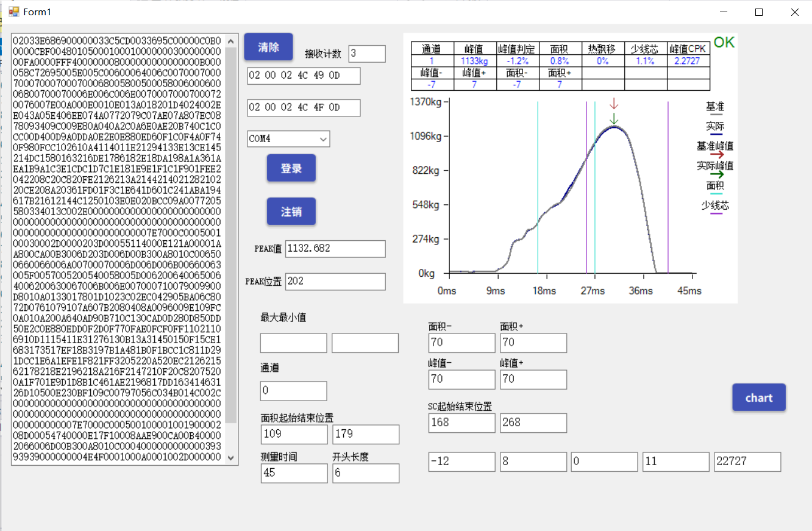This screenshot has width=812, height=531.
Task: Click the 2.2727 峰值CPK cell
Action: (x=688, y=61)
